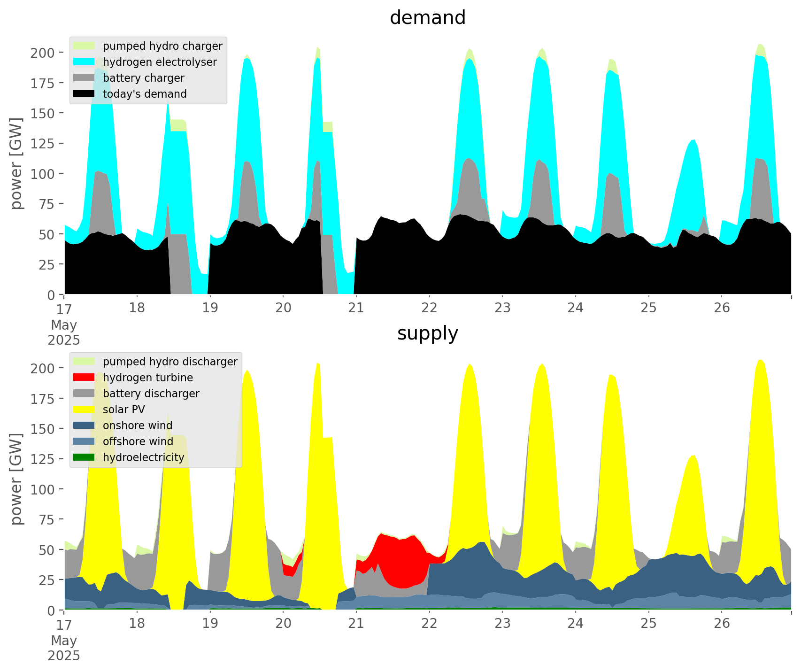Click the cyan electrolyser peak on May 25
This screenshot has width=801, height=672.
point(692,188)
